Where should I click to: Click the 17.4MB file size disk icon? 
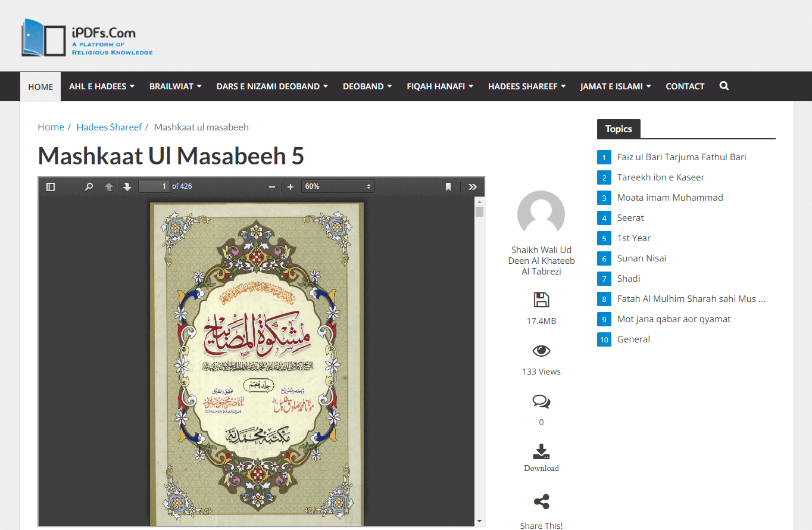point(542,300)
